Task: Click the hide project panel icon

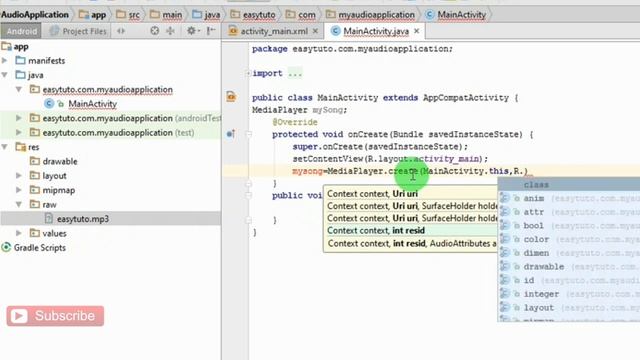Action: pyautogui.click(x=211, y=31)
